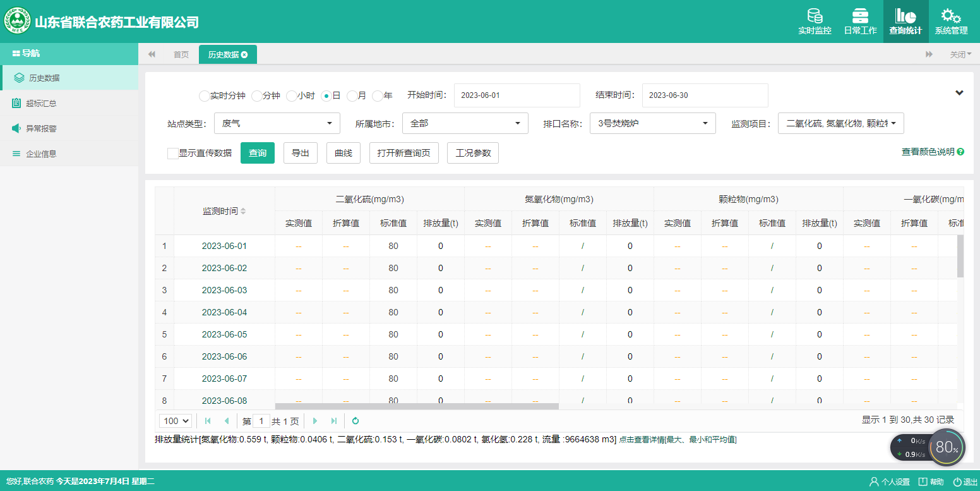Click the table horizontal scrollbar thumb
This screenshot has width=980, height=491.
click(x=417, y=406)
